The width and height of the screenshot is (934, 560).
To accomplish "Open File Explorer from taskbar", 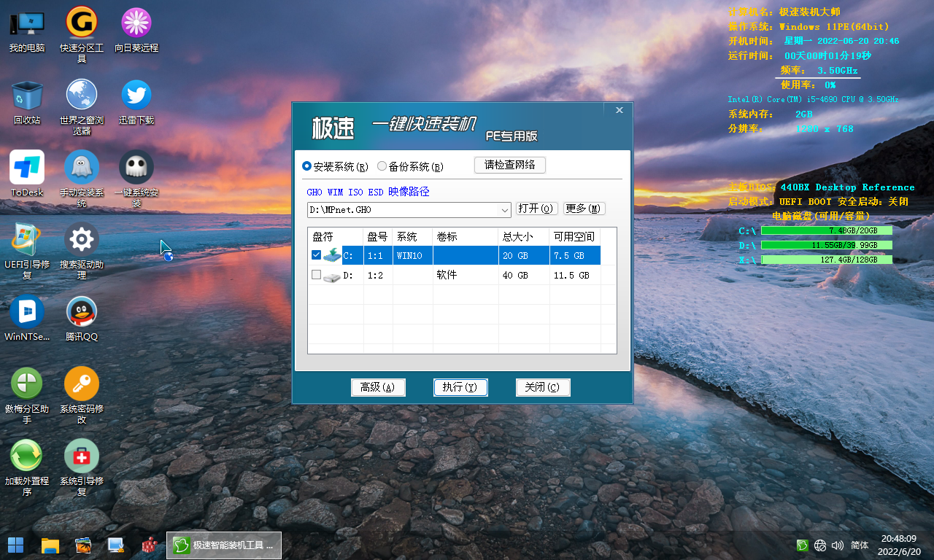I will tap(50, 545).
